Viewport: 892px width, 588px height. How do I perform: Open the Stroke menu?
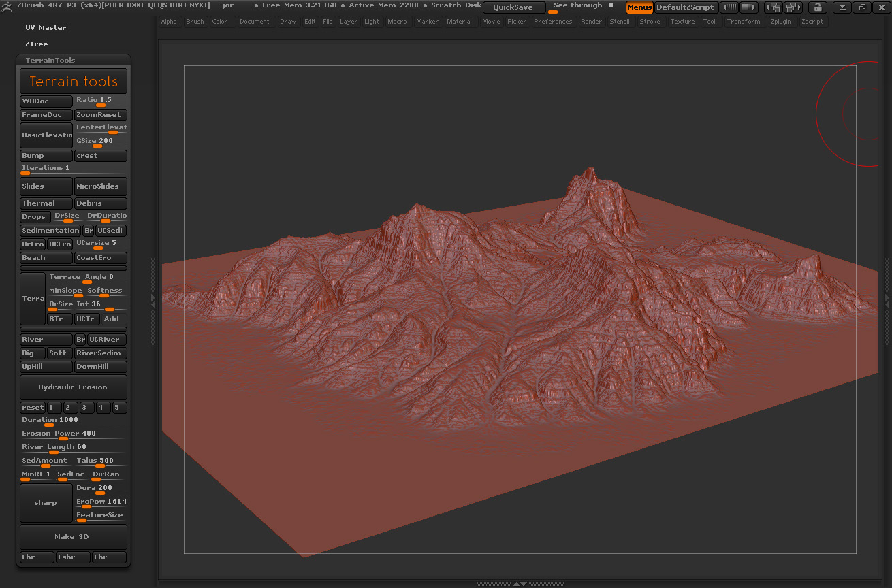pos(650,22)
